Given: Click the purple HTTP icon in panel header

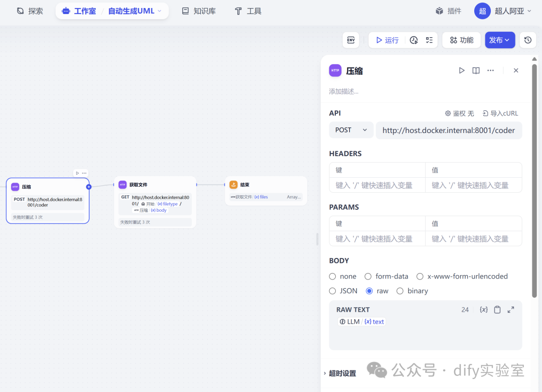Looking at the screenshot, I should point(335,70).
